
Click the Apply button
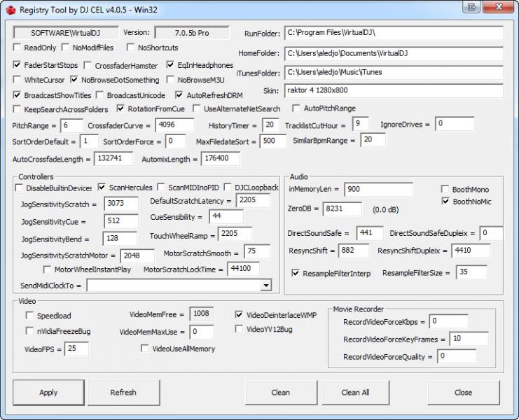[x=48, y=393]
